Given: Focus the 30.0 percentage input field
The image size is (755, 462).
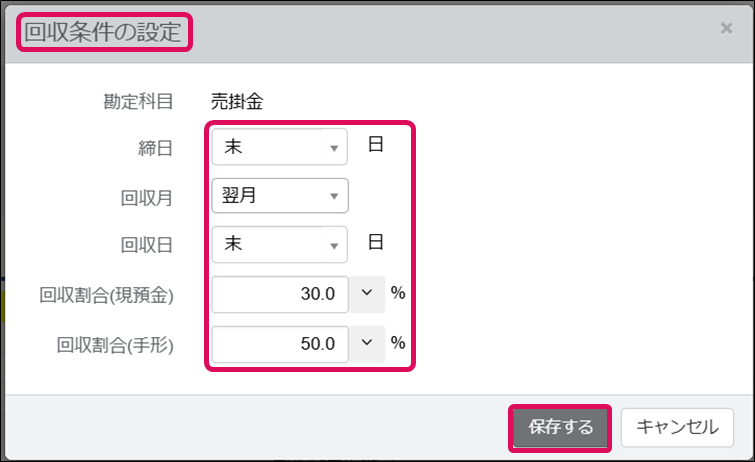Looking at the screenshot, I should coord(280,294).
